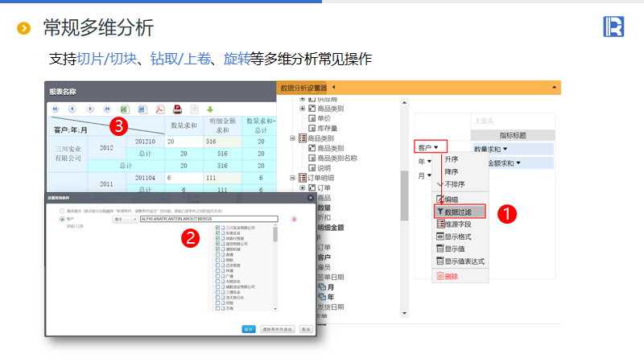Open the 等于 operator dropdown

[x=126, y=219]
